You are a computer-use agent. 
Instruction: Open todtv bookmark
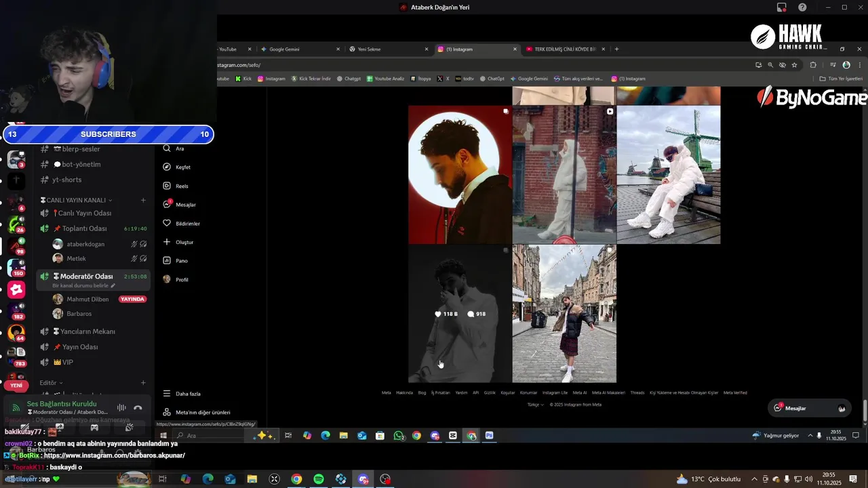(465, 79)
